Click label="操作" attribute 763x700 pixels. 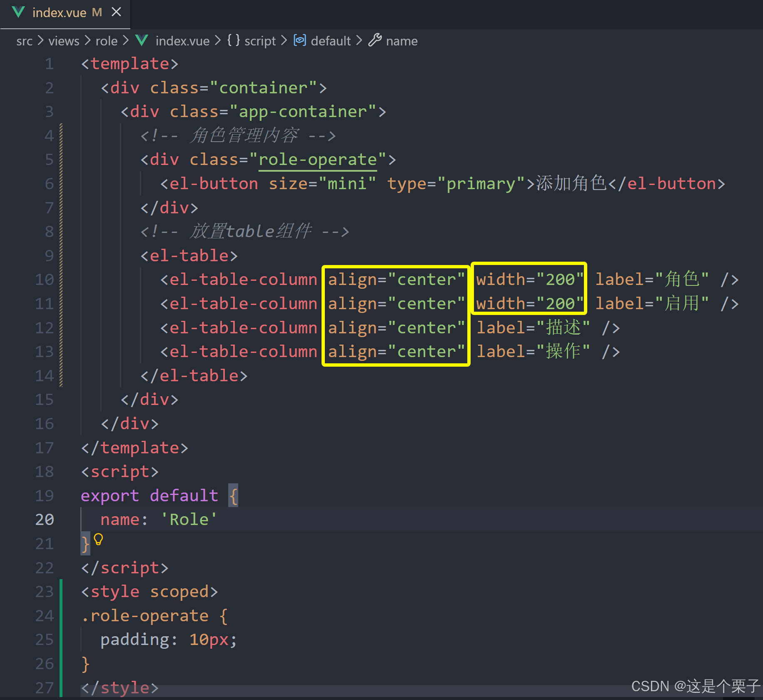tap(533, 351)
